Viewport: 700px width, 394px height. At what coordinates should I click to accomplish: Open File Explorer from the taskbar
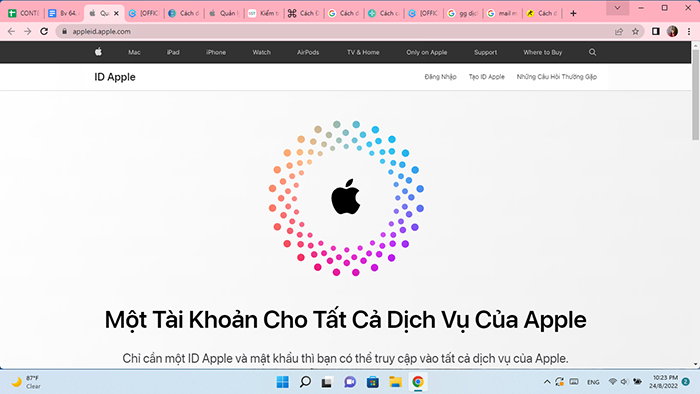(395, 382)
